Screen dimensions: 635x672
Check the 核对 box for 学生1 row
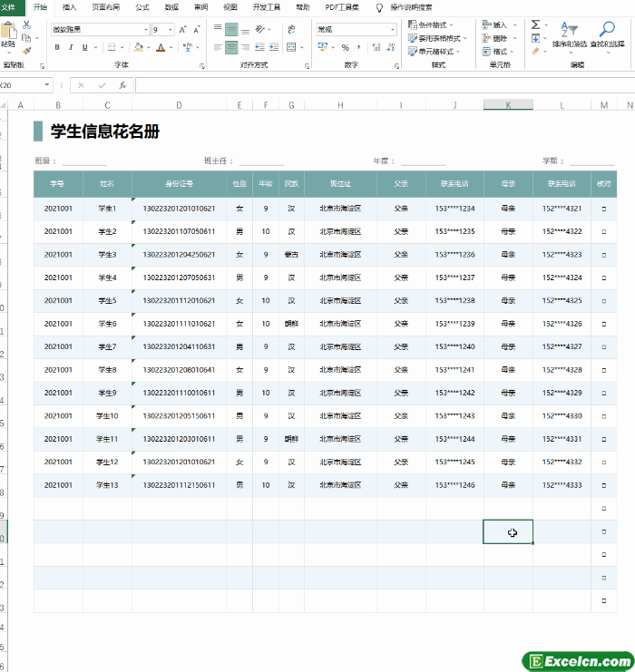(603, 209)
